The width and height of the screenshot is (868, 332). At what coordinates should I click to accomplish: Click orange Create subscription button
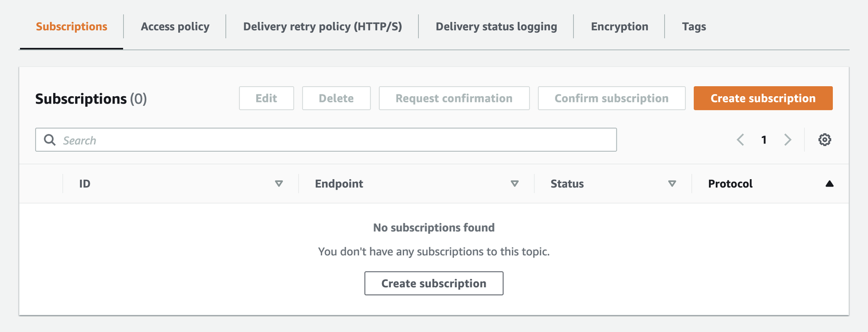coord(762,98)
